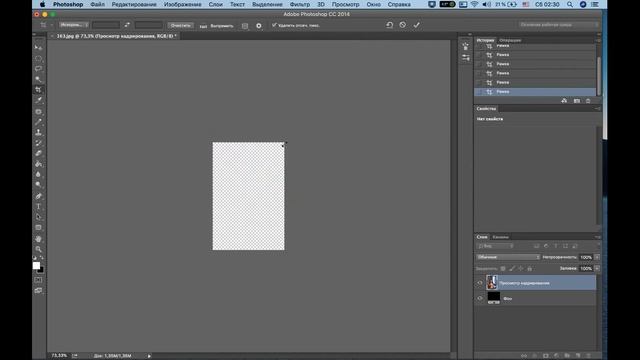Open the Layers panel flyout menu
The height and width of the screenshot is (360, 640).
pos(598,237)
